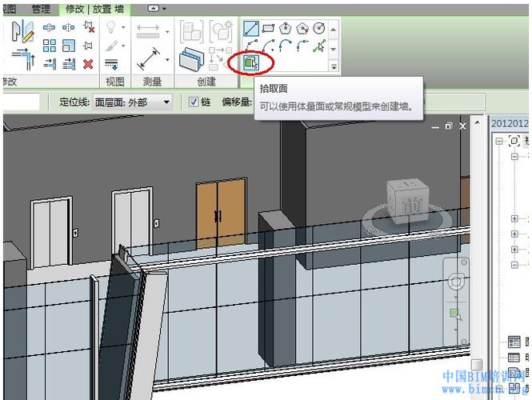Select the Fillet Arc tool

click(x=302, y=46)
